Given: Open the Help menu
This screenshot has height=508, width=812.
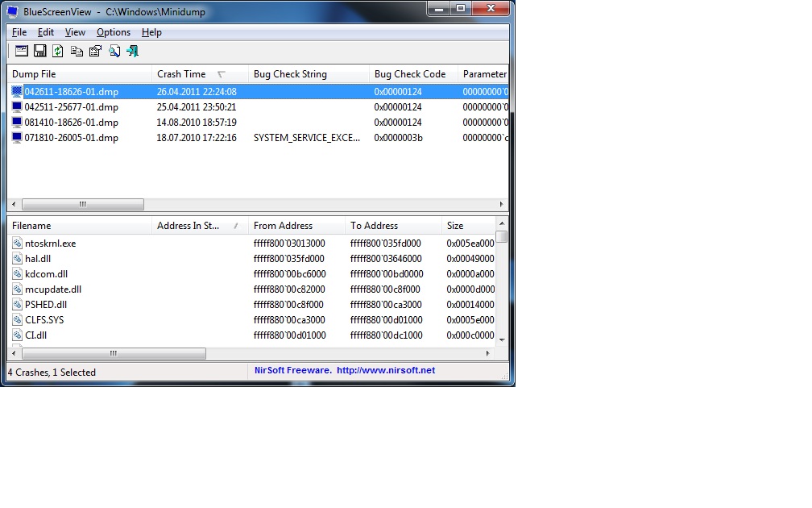Looking at the screenshot, I should coord(151,32).
